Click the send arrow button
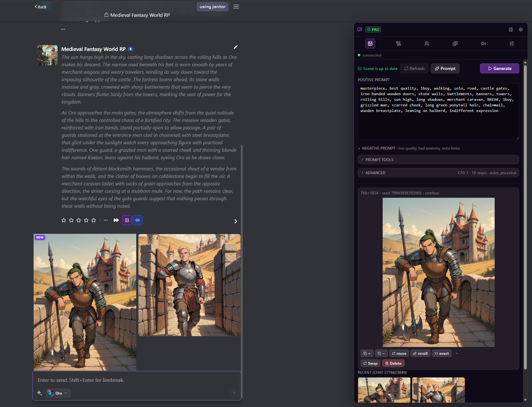Screen dimensions: 532x407 (234, 393)
